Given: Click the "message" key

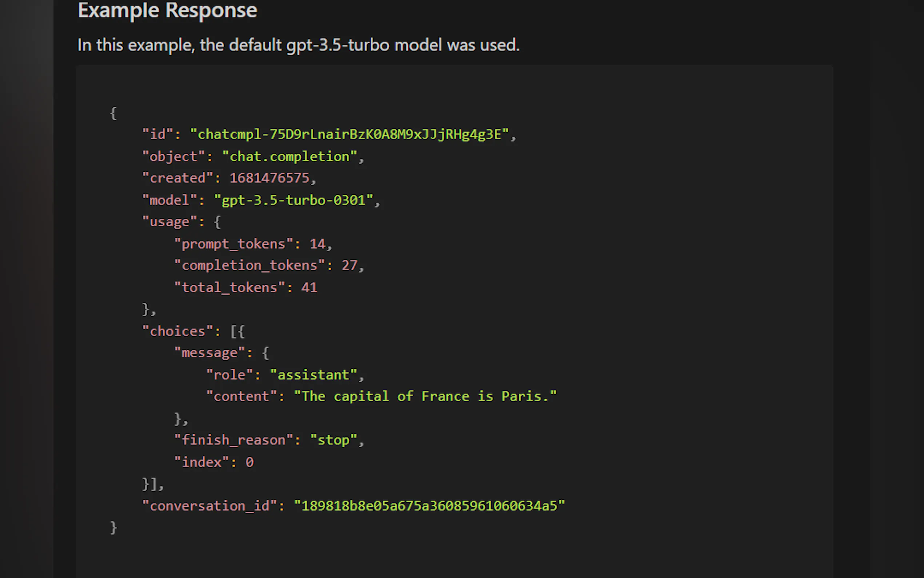Looking at the screenshot, I should coord(209,352).
